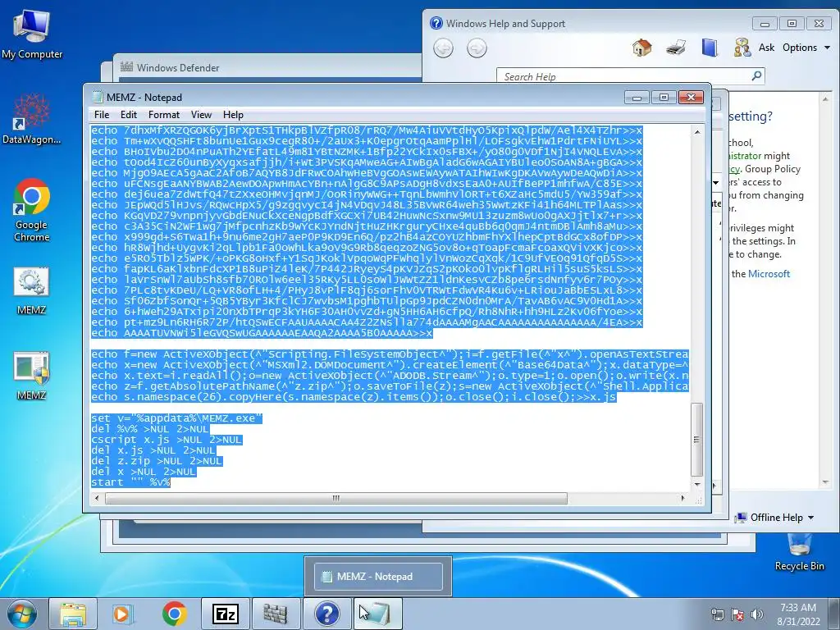Click the Windows Help and Support title
This screenshot has height=630, width=840.
click(505, 24)
